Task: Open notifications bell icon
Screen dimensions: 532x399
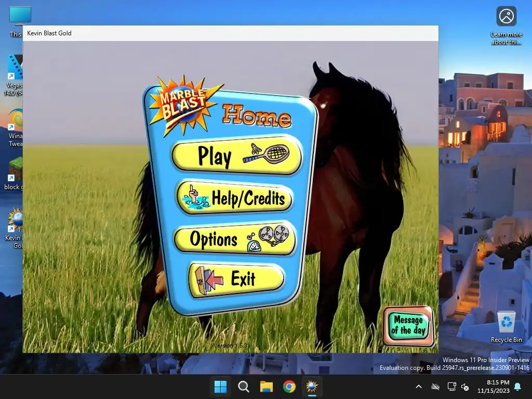Action: tap(518, 387)
